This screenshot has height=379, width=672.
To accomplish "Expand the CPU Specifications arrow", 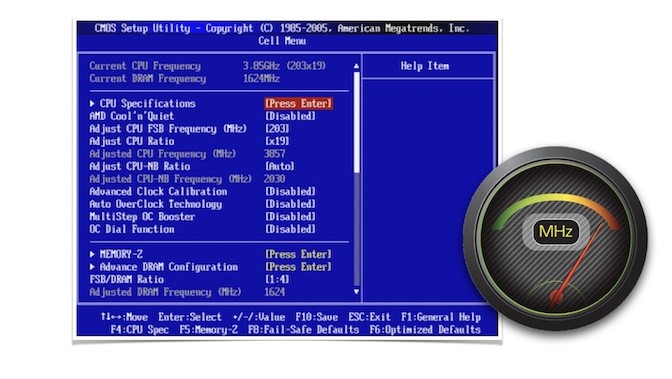I will point(92,104).
